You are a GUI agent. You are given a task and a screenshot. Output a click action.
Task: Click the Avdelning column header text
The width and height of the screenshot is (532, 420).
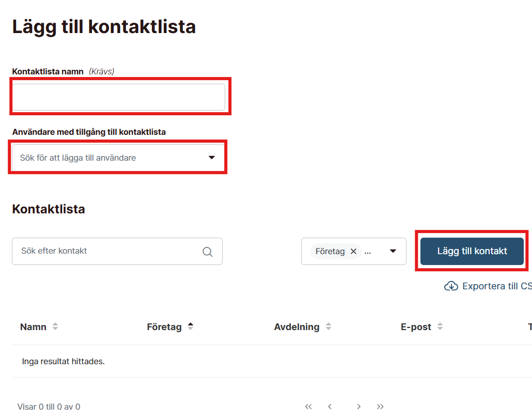click(296, 327)
